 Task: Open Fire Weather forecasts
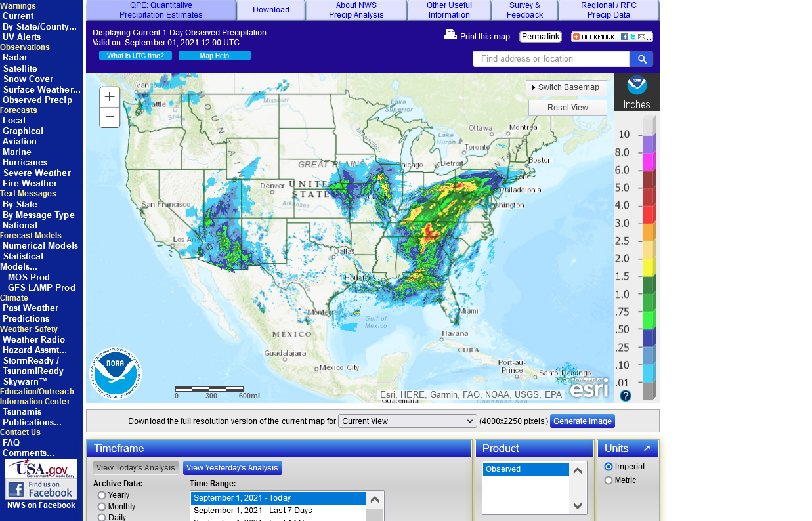[x=30, y=183]
